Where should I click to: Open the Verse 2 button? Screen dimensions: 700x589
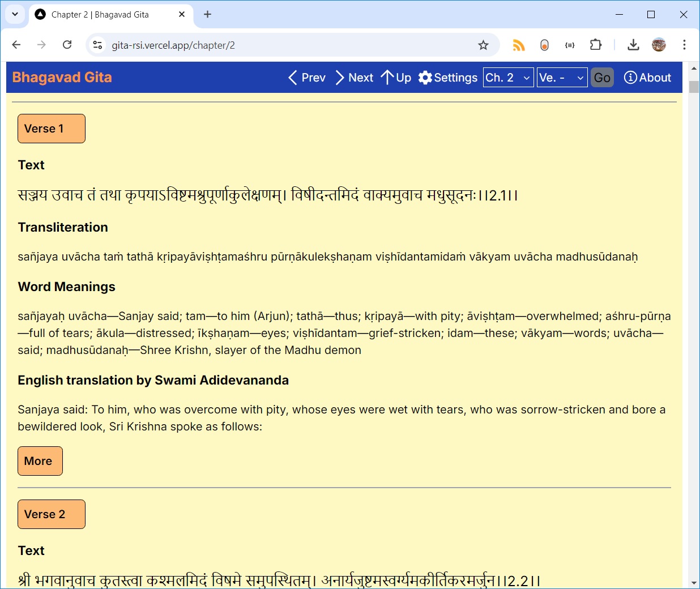pos(52,514)
